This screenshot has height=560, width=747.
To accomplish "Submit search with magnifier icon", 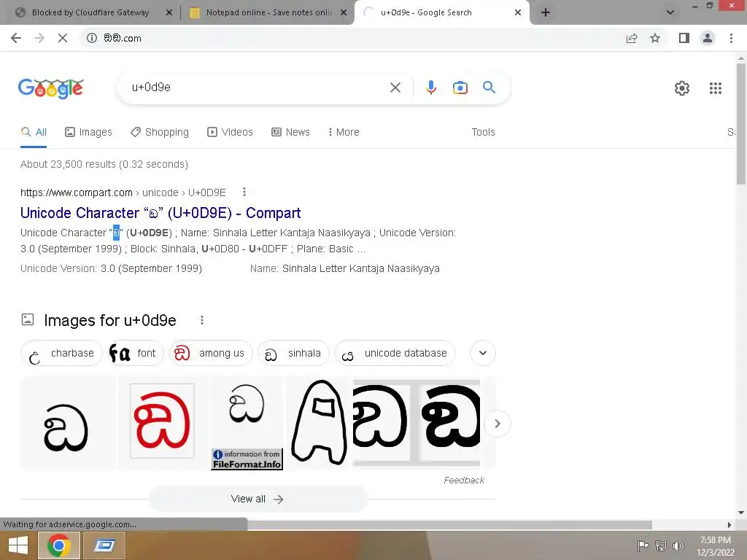I will tap(489, 87).
